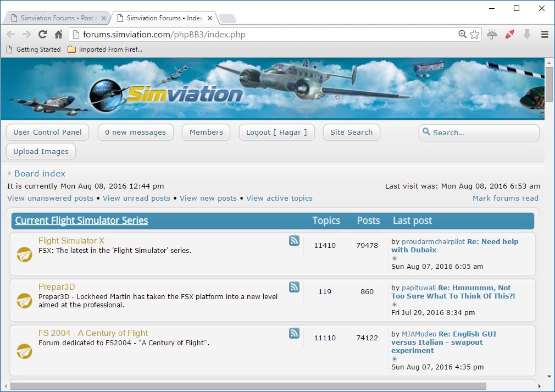Image resolution: width=555 pixels, height=392 pixels.
Task: Click the horizontal scrollbar thumb
Action: click(x=248, y=386)
